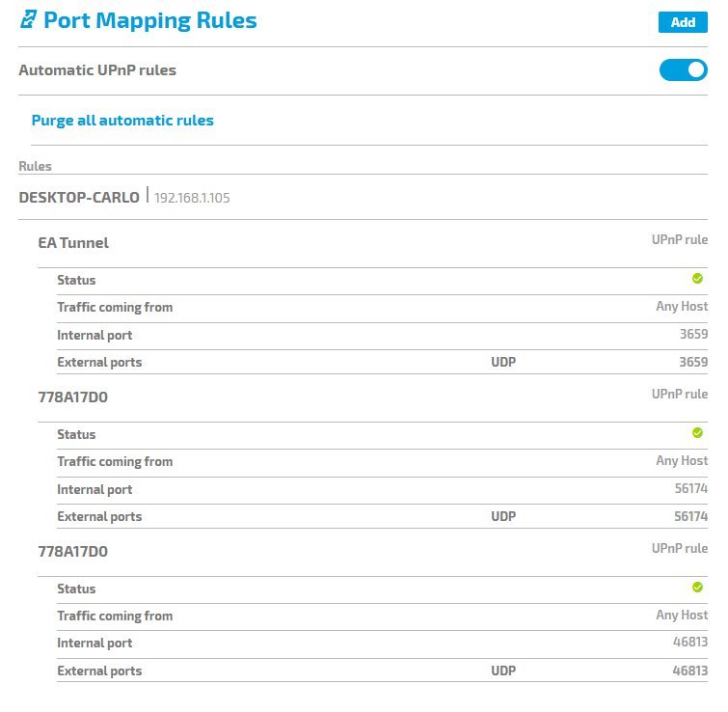
Task: Select the DESKTOP-CARLO device entry
Action: tap(79, 198)
